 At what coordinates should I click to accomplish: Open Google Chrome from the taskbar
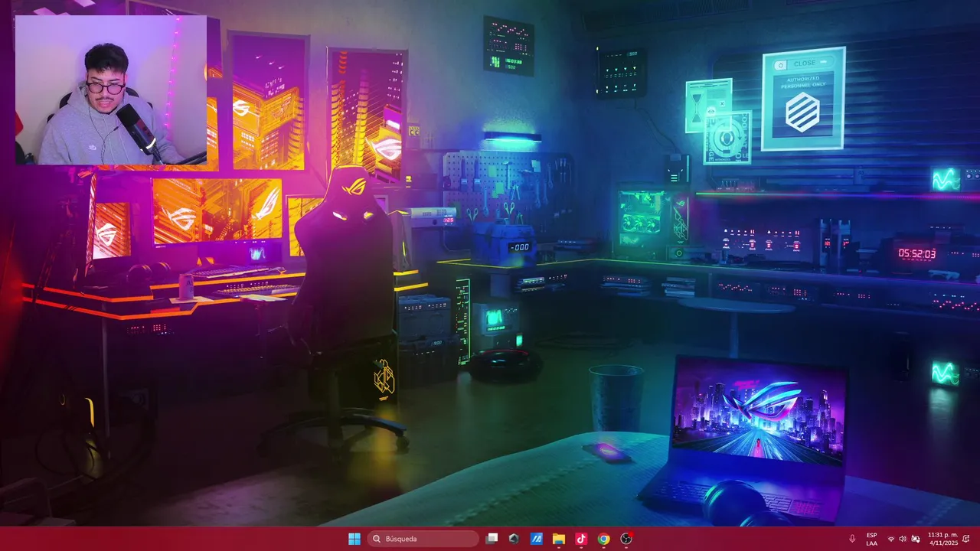[603, 539]
